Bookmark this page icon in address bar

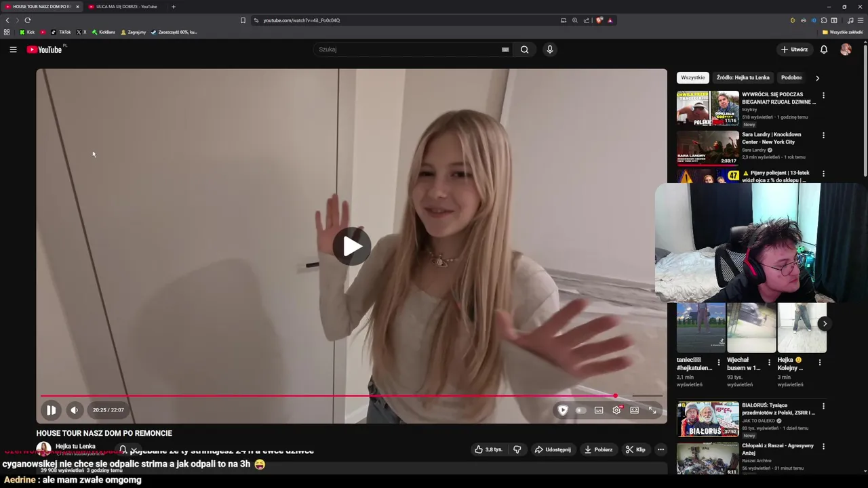point(243,20)
